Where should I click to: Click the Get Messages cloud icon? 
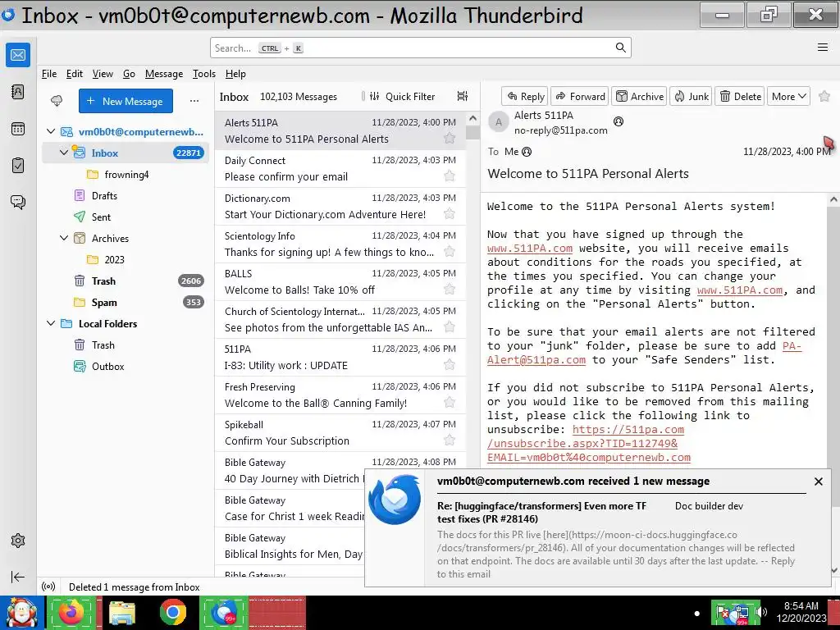(x=57, y=101)
